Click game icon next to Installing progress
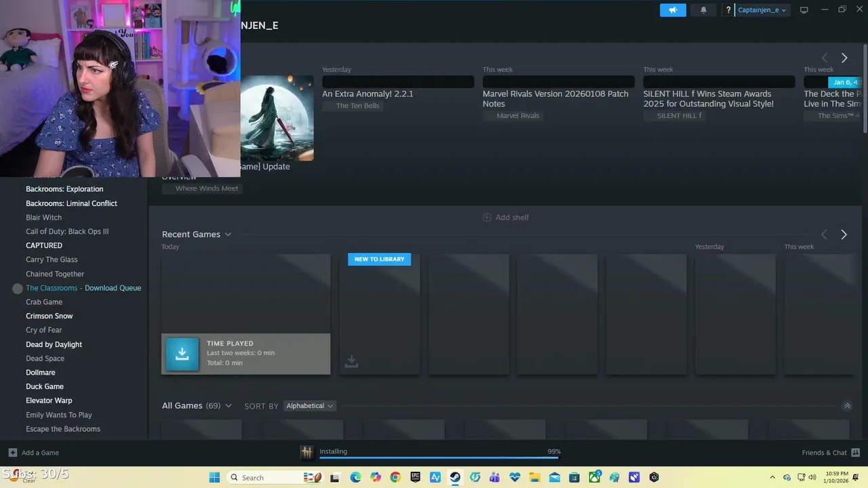 click(x=307, y=452)
